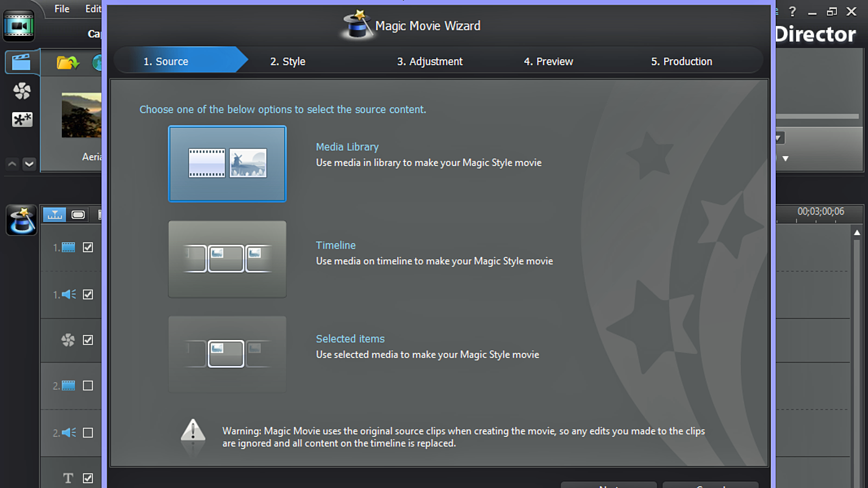868x488 pixels.
Task: Disable video track 1 checkbox
Action: point(88,247)
